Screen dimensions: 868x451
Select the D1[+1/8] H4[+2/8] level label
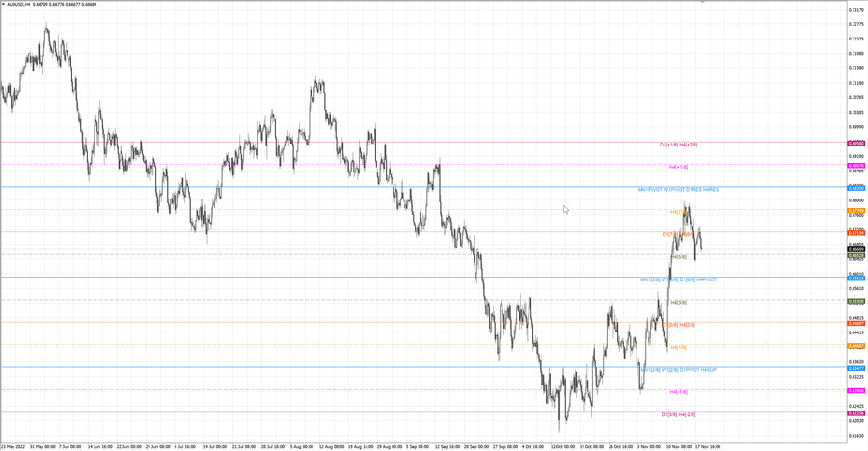pyautogui.click(x=678, y=145)
